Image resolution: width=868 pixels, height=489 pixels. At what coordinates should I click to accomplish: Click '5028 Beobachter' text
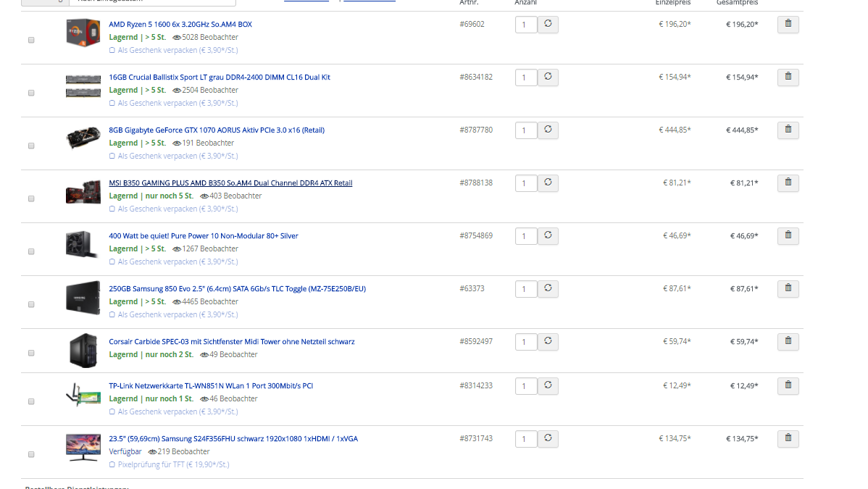210,37
